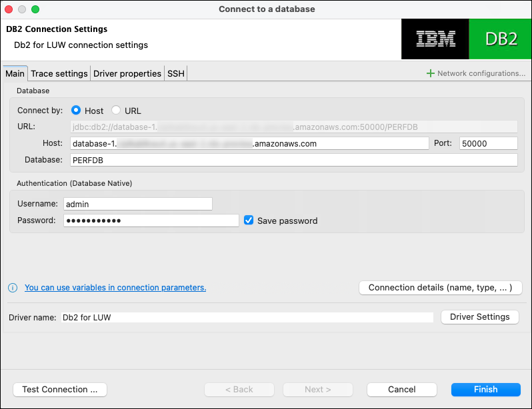Follow the variables in connection parameters link
The image size is (532, 409).
point(115,288)
